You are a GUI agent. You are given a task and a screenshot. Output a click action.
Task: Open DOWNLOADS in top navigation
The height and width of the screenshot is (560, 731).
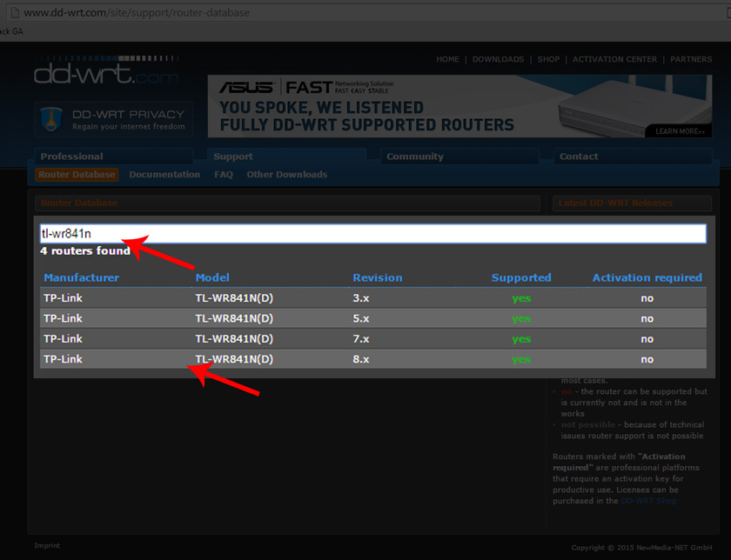click(498, 59)
